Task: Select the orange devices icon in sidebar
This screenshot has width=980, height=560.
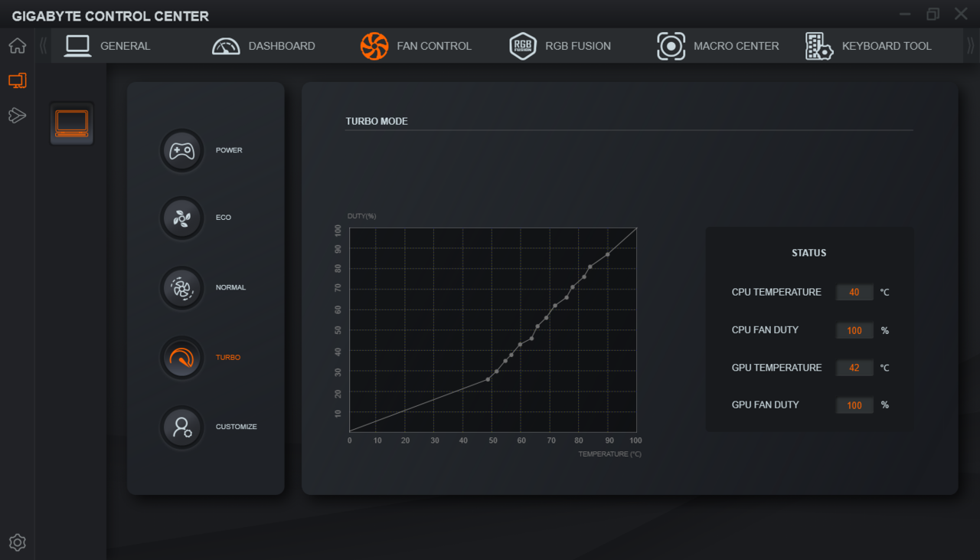Action: click(17, 80)
